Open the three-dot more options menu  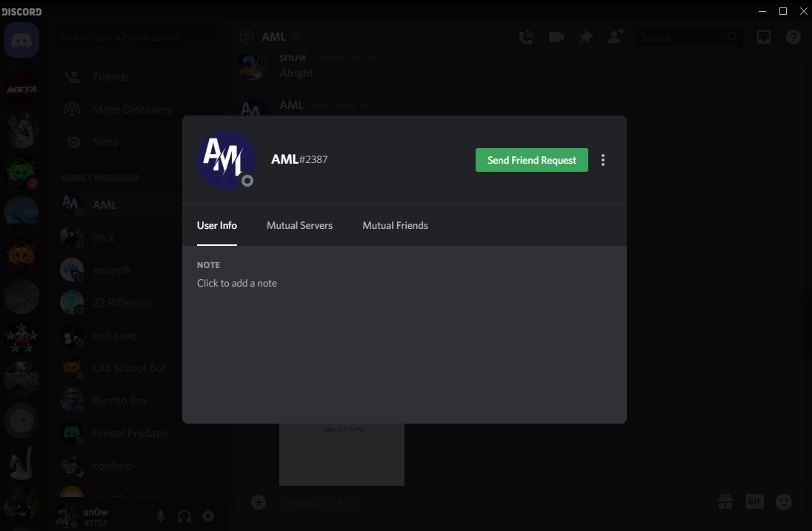[603, 160]
